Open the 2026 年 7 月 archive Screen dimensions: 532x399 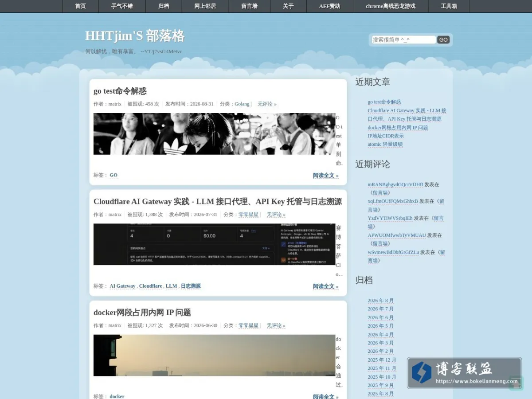[380, 309]
